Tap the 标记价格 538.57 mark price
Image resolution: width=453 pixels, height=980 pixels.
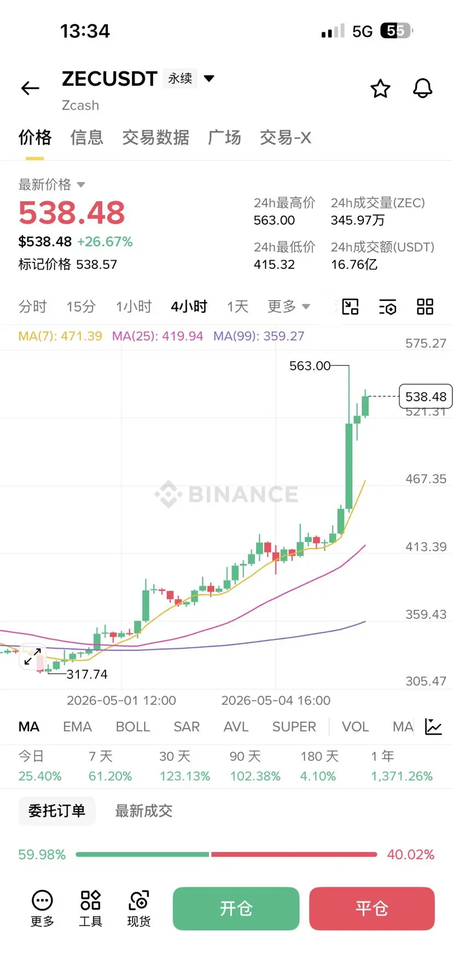(x=68, y=265)
